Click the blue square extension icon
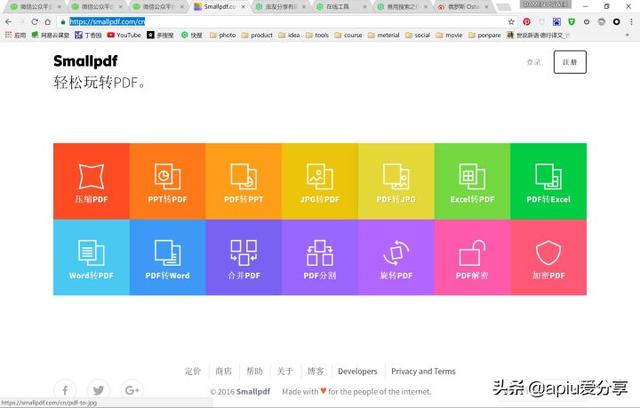The height and width of the screenshot is (408, 640). [557, 22]
